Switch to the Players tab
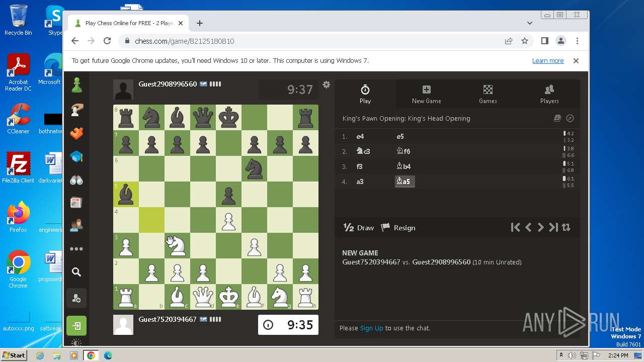 [x=549, y=94]
